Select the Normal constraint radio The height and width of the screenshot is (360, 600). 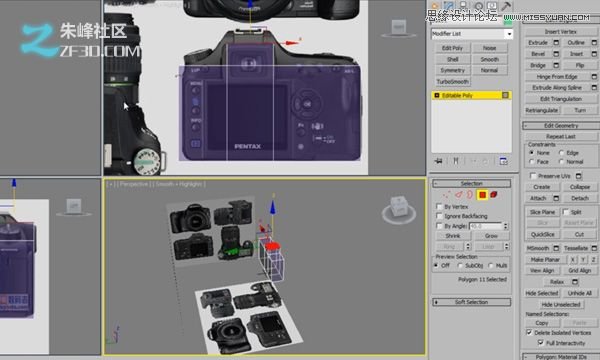[561, 162]
